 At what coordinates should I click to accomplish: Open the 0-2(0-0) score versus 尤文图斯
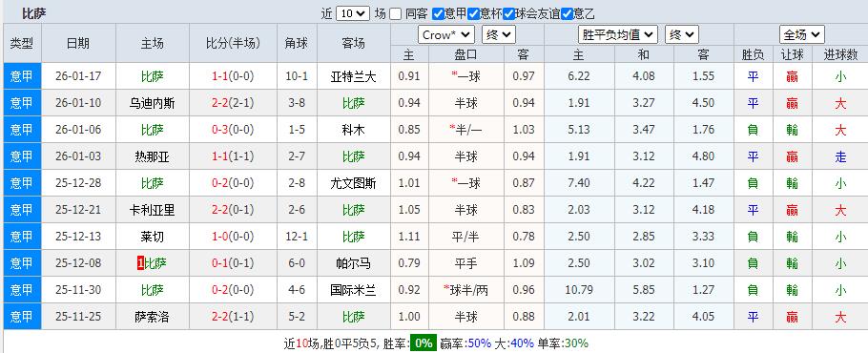233,183
